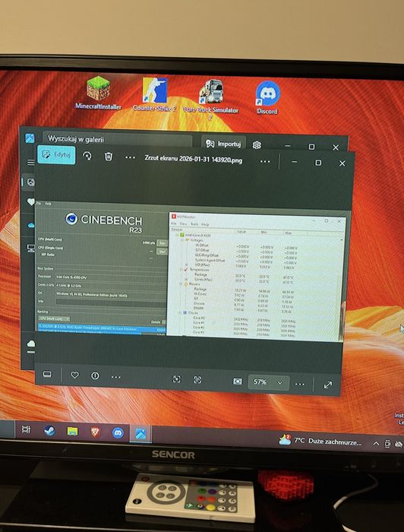Open File Explorer from the taskbar

[x=72, y=431]
